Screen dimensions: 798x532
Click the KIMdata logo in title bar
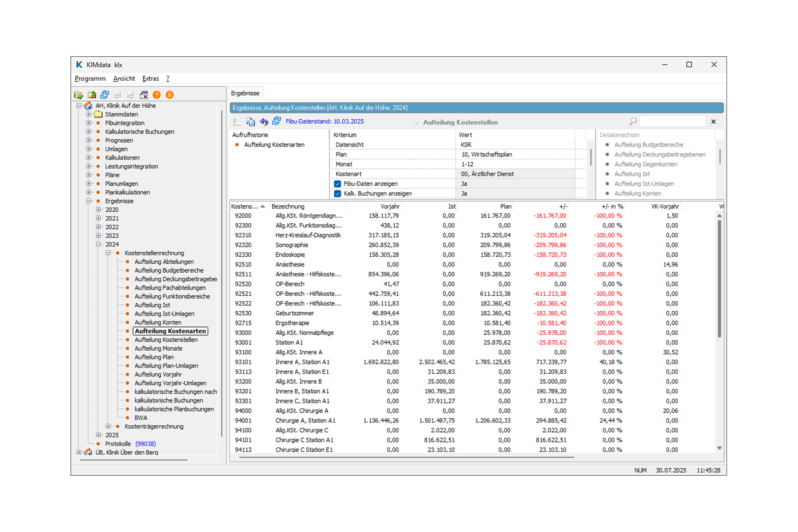(x=79, y=65)
